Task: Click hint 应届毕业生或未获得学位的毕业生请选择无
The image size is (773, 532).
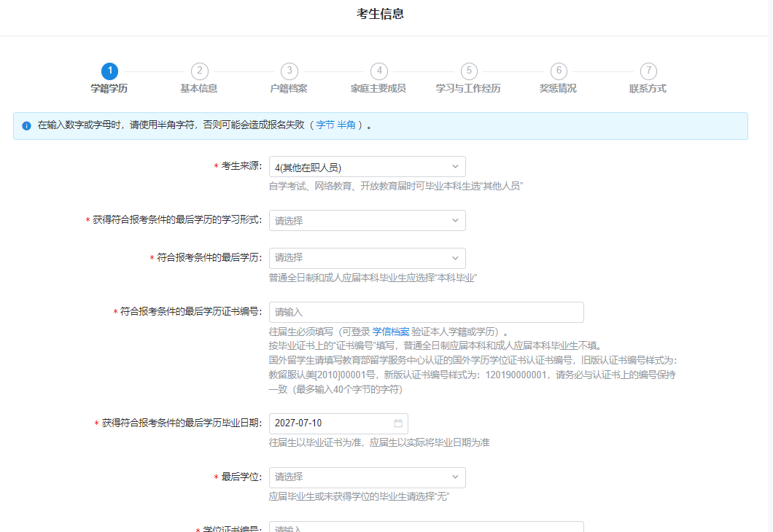Action: coord(359,496)
